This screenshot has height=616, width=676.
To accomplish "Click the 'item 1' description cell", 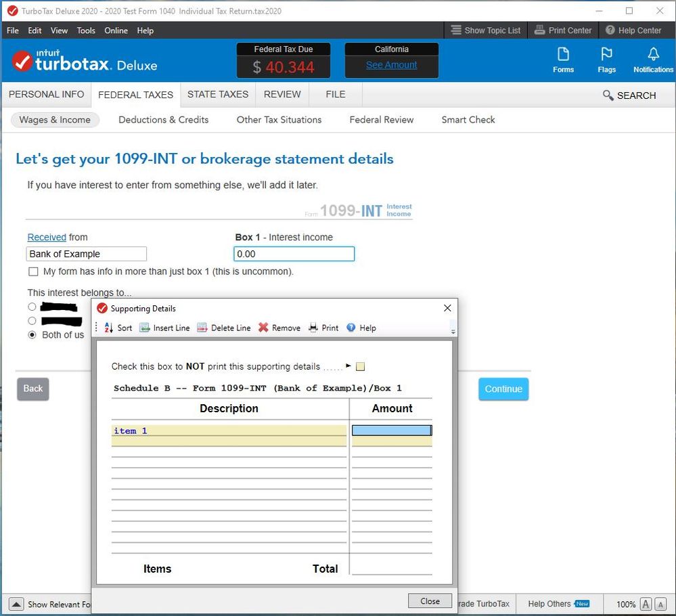I will (229, 431).
